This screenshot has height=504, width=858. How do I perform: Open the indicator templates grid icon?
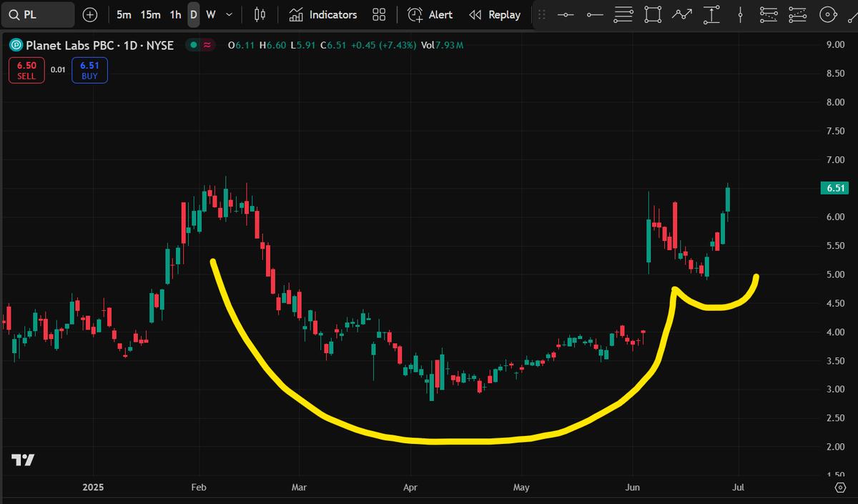[x=379, y=14]
